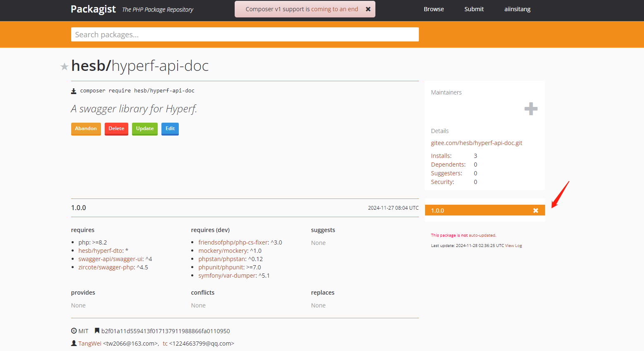Click the add maintainer plus icon
Screen dimensions: 644x351
click(531, 109)
